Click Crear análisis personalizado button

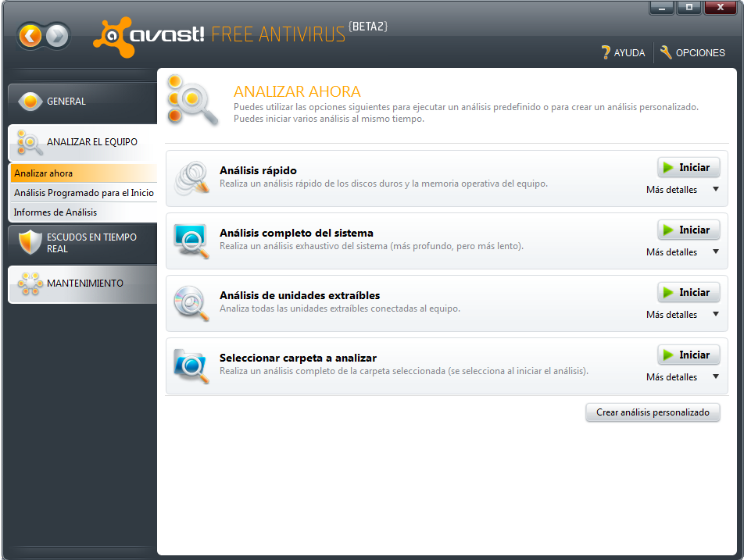coord(653,412)
